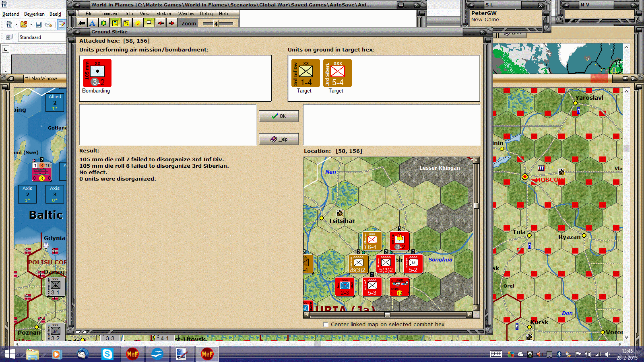Click the 2-3 territorial counter on linked map

pyautogui.click(x=345, y=287)
